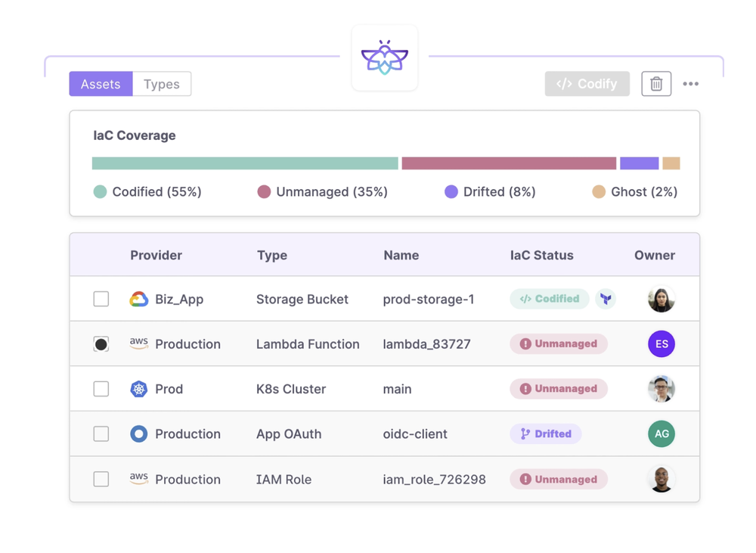Click the IaC Status column header
The width and height of the screenshot is (756, 553).
coord(541,255)
